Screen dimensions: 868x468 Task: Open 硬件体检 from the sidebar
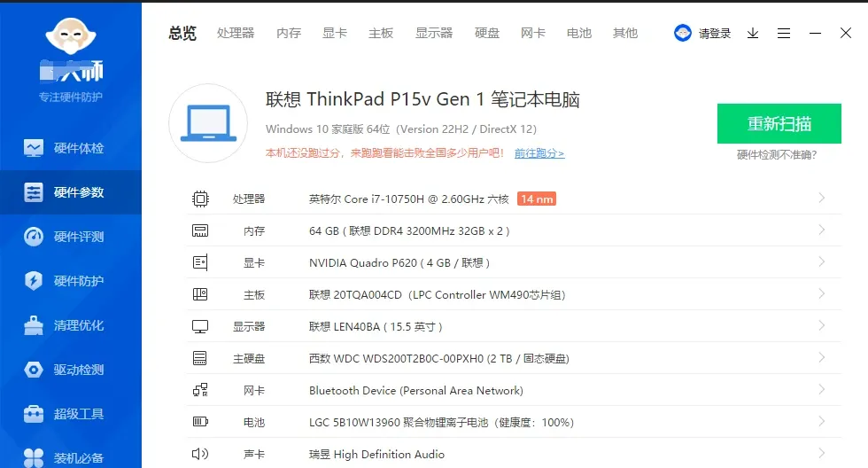[x=70, y=148]
